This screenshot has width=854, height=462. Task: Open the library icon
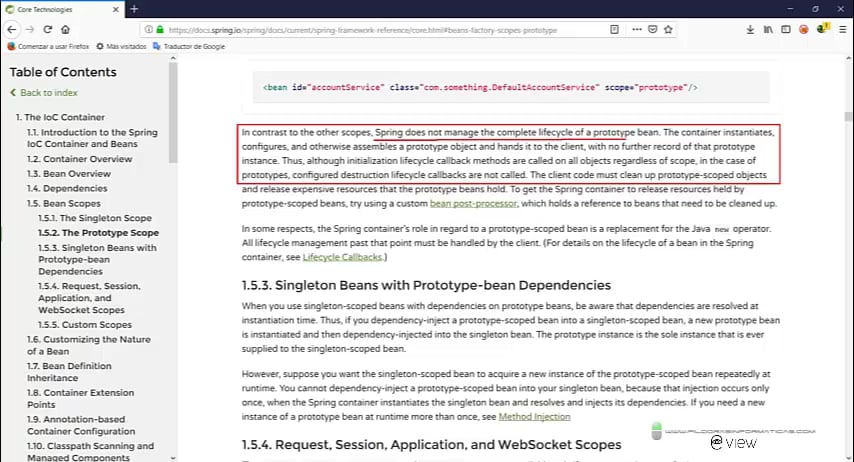(768, 29)
